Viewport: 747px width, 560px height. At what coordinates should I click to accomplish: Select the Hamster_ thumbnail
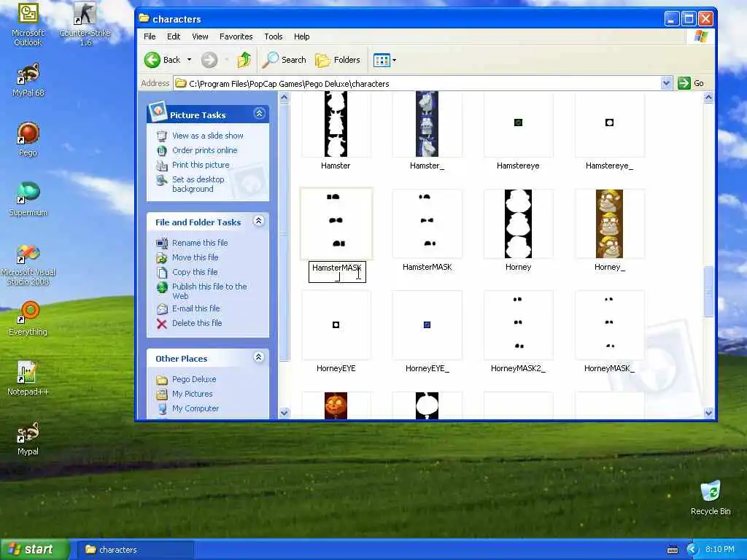(427, 124)
